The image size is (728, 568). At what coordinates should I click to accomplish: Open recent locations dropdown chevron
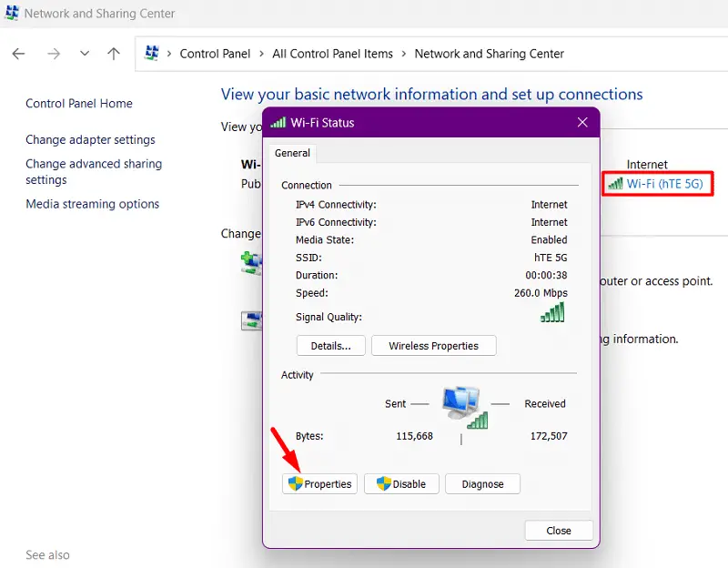[85, 54]
